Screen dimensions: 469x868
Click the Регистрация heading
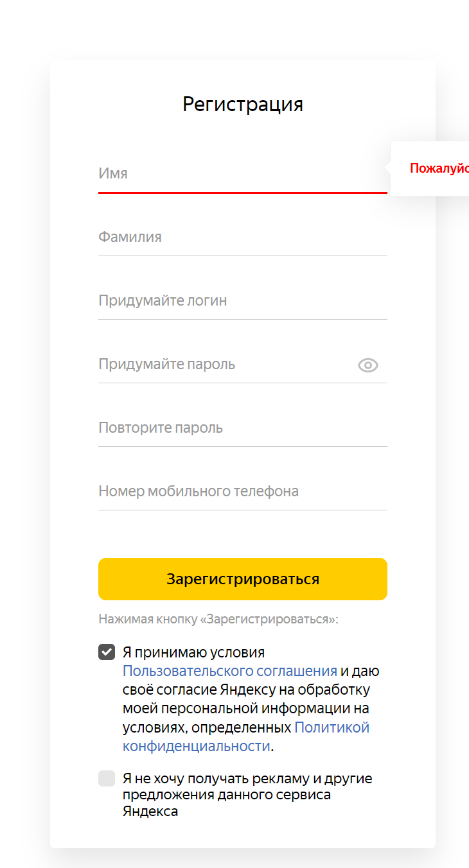[x=243, y=104]
